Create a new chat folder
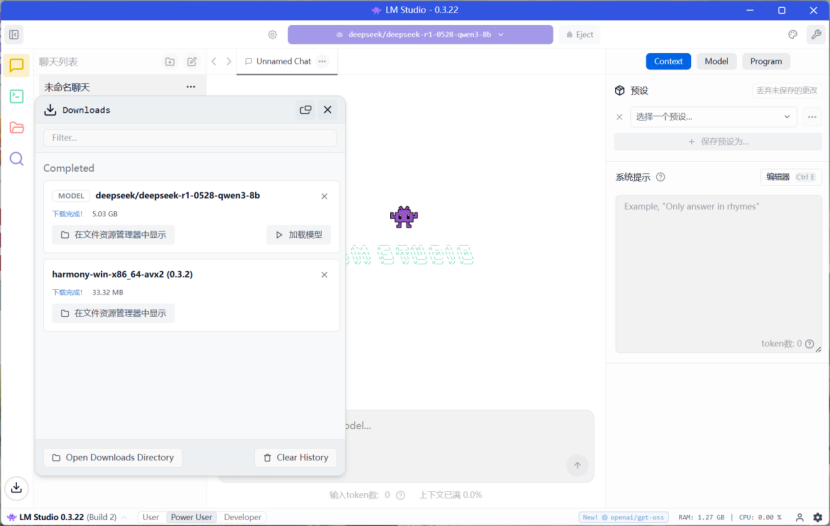 point(170,62)
